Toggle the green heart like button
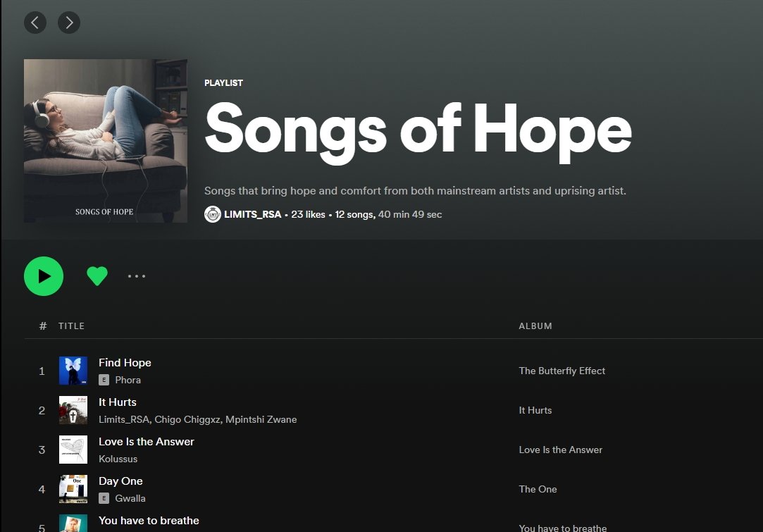 (x=97, y=276)
